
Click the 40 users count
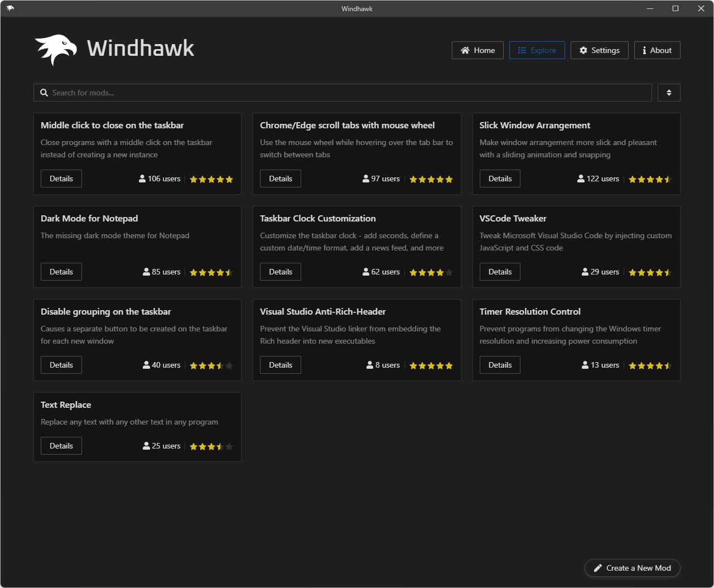point(162,365)
